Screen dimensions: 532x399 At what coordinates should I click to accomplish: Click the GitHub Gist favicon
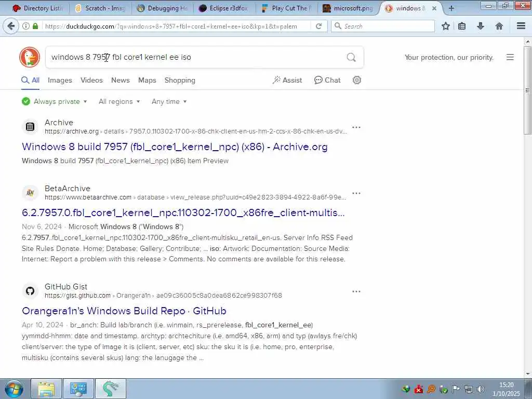30,291
